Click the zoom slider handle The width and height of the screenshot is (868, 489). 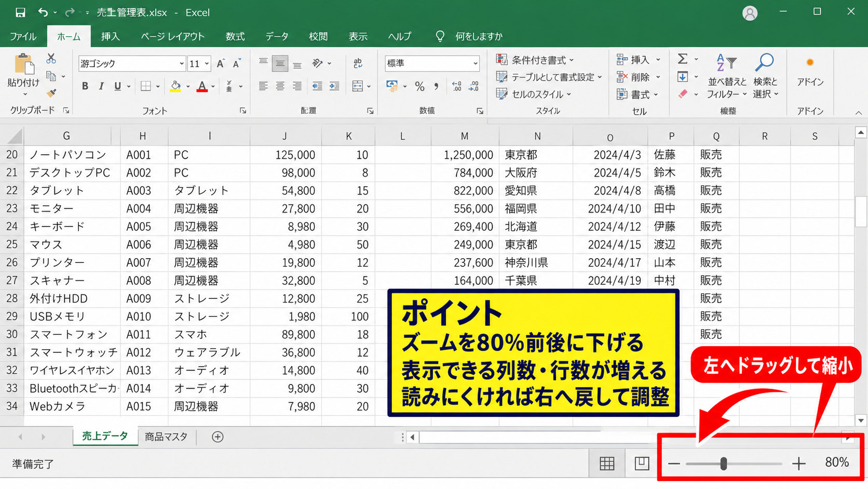tap(723, 464)
